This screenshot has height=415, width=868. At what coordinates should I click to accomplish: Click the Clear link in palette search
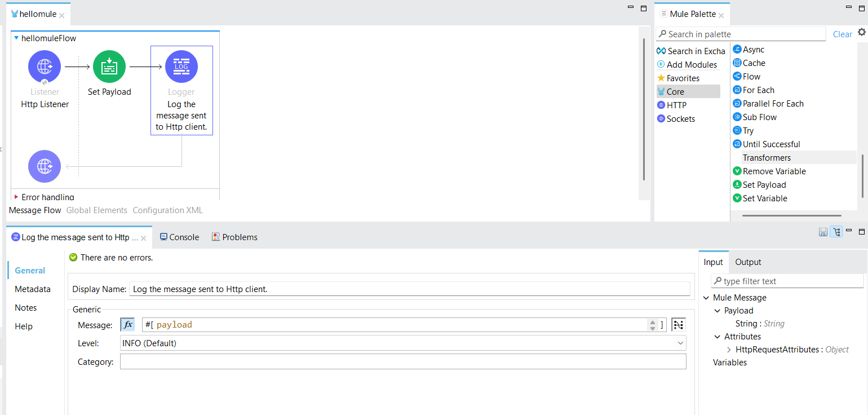[842, 34]
